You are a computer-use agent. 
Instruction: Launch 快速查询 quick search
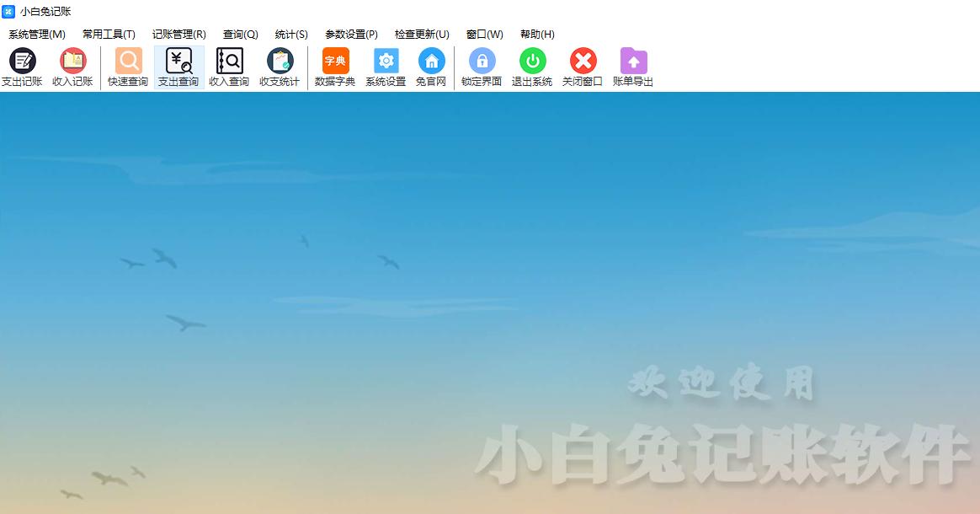point(128,67)
